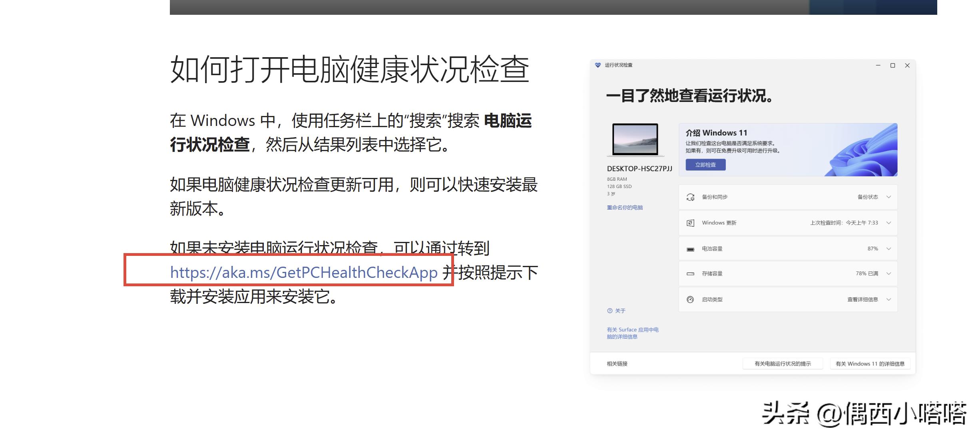This screenshot has width=980, height=439.
Task: Click the 运行状况检查 window title text
Action: coord(618,65)
